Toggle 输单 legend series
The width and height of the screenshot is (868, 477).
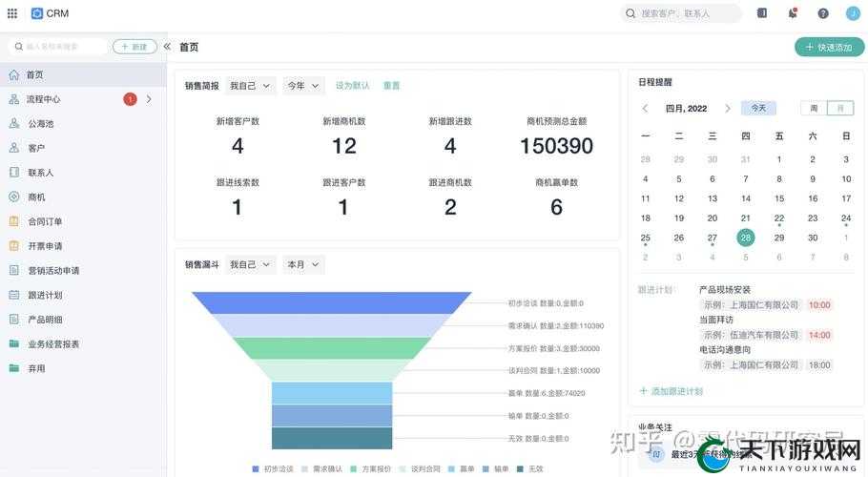(495, 468)
